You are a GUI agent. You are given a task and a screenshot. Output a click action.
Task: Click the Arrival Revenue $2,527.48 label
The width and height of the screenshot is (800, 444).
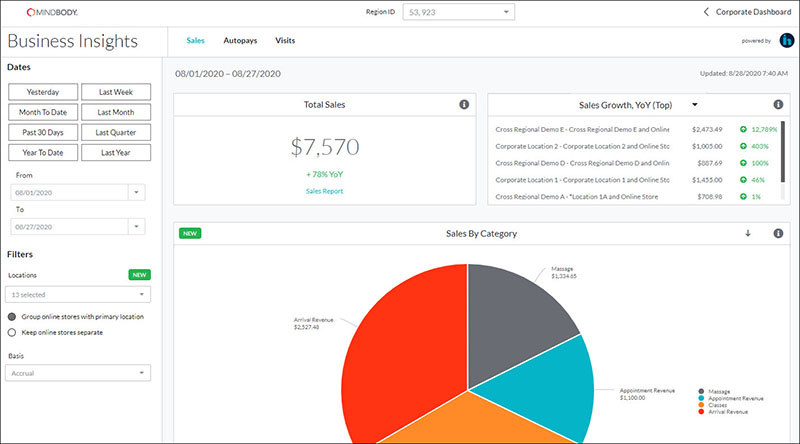[x=313, y=324]
